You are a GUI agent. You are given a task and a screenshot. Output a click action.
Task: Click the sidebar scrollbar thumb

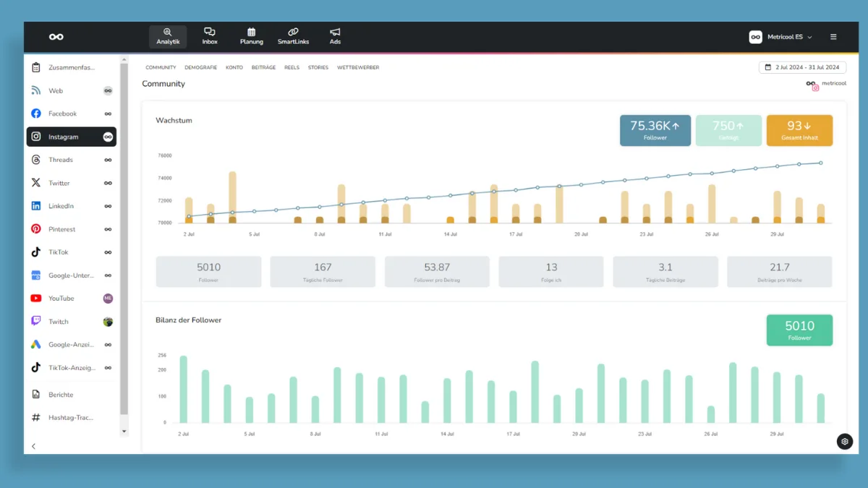pyautogui.click(x=124, y=239)
